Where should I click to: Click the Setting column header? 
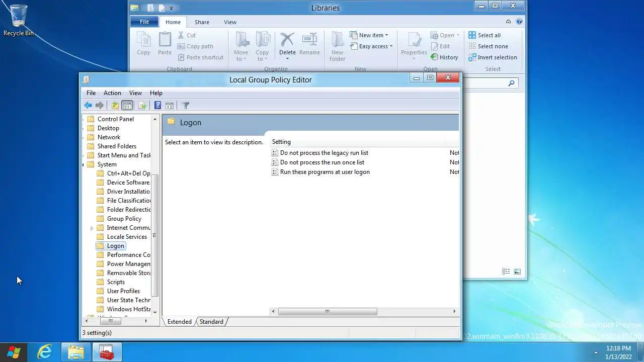pyautogui.click(x=358, y=142)
